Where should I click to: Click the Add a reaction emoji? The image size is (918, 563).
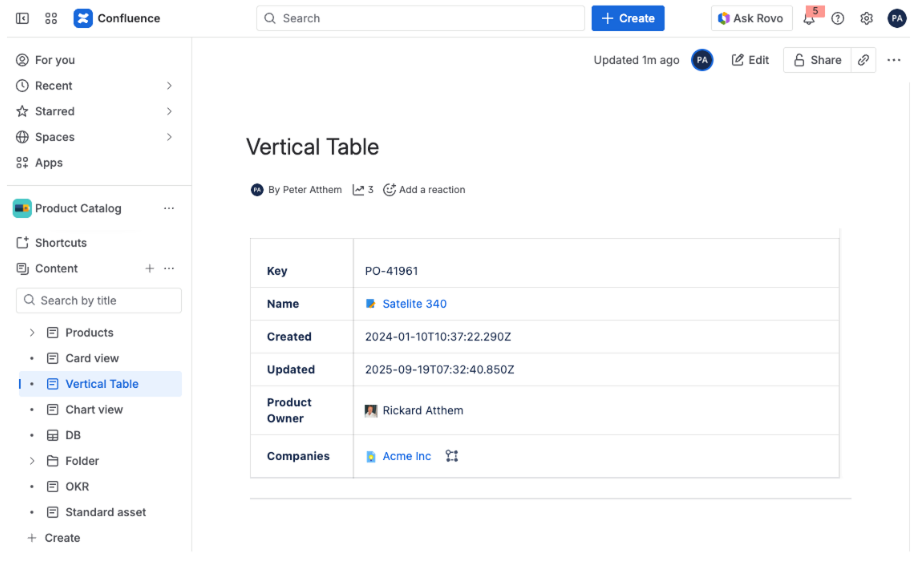[x=389, y=190]
